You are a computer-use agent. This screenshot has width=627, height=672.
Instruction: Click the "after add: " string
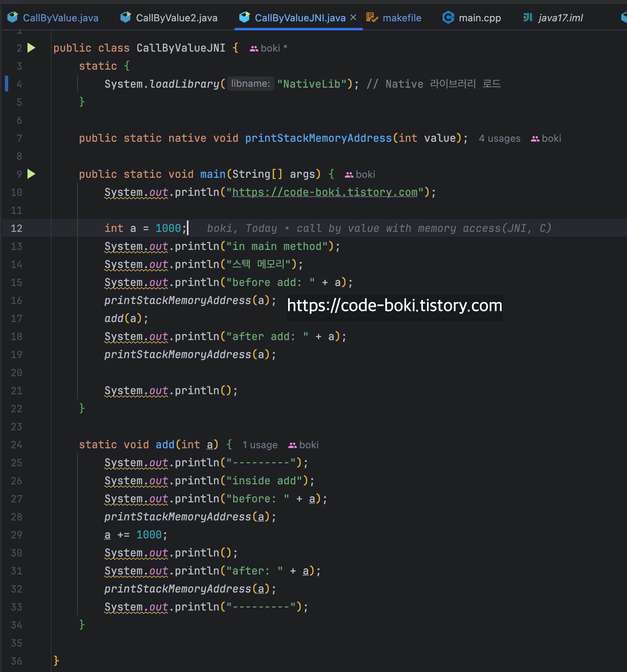click(267, 336)
